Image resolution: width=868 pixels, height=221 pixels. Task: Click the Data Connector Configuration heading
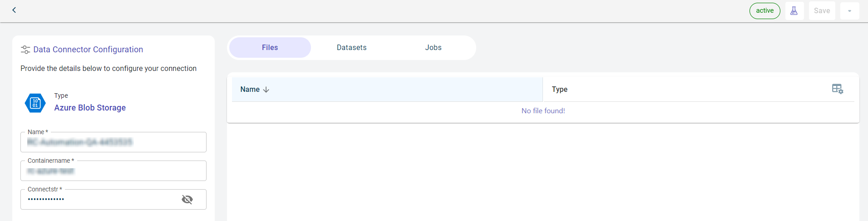tap(88, 50)
